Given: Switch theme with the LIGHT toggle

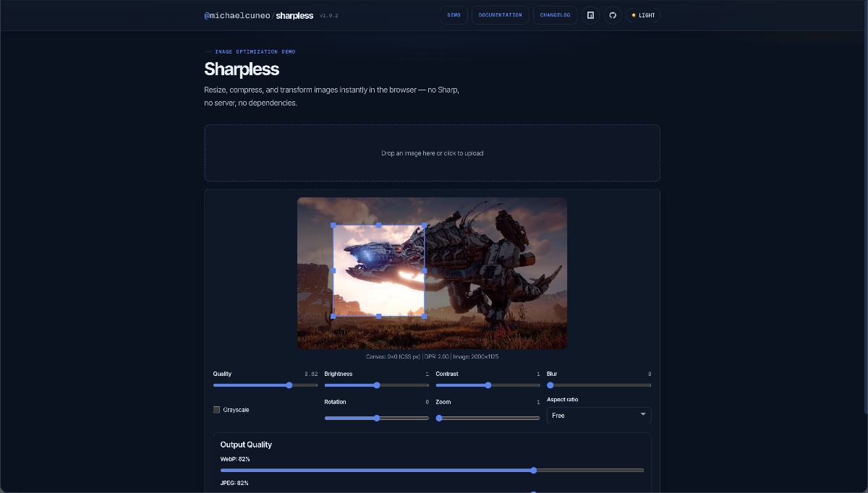Looking at the screenshot, I should (643, 15).
